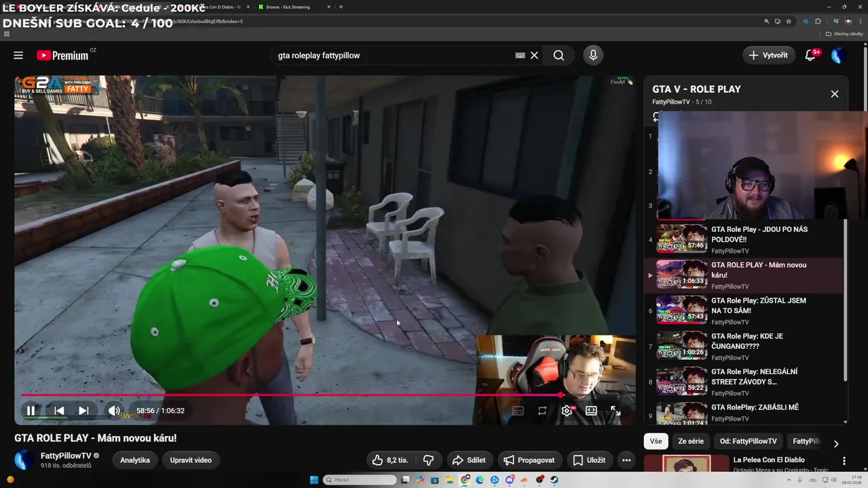This screenshot has width=868, height=488.
Task: Open the YouTube hamburger guide menu
Action: tap(18, 56)
